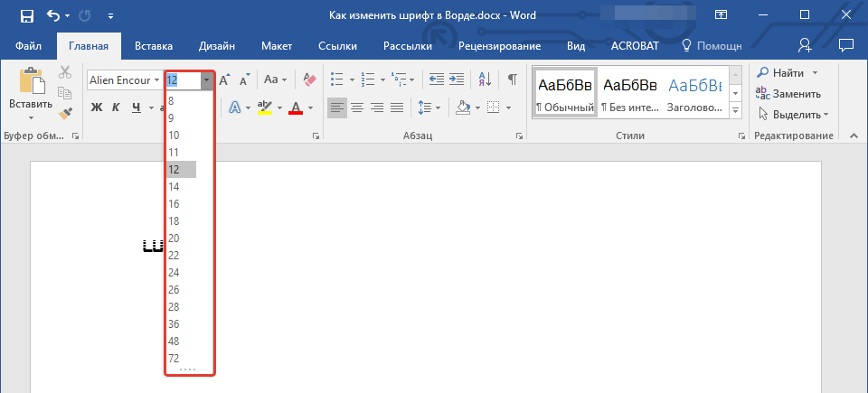Click the Format Painter brush icon
The height and width of the screenshot is (393, 868).
point(65,114)
